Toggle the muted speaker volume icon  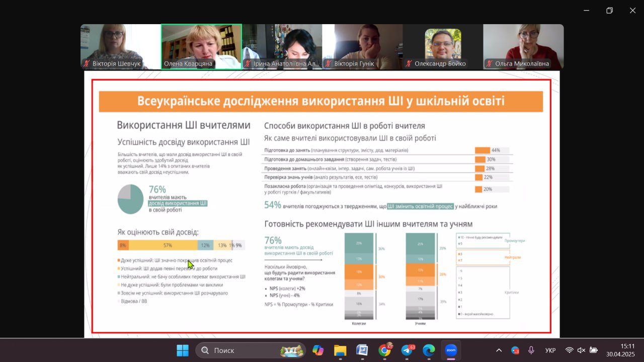pos(581,350)
